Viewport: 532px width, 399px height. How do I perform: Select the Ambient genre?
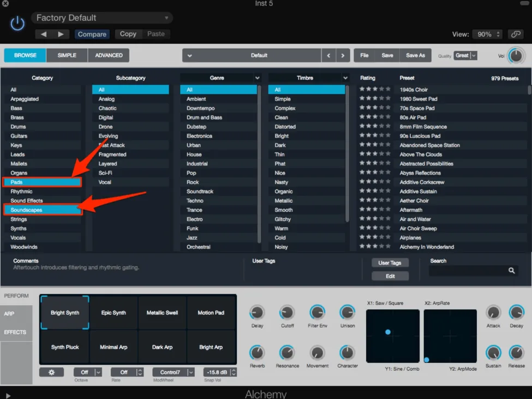(218, 99)
